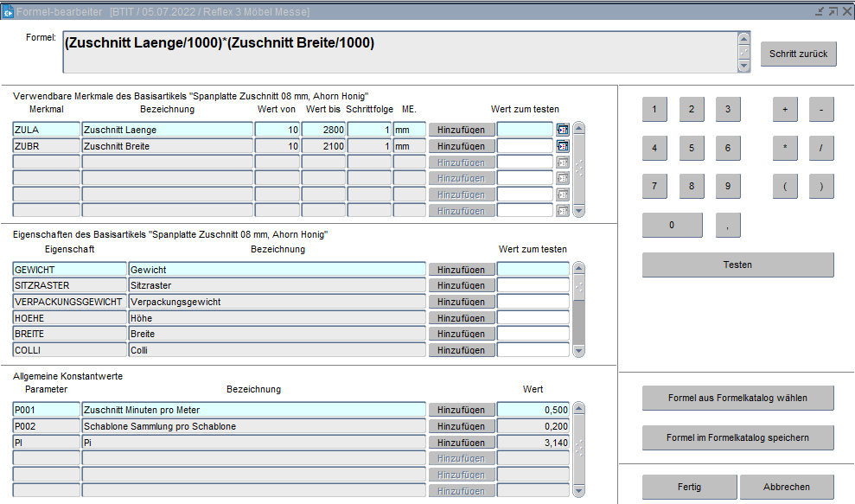Click Fertig to finish
Screen dimensions: 855x504
click(689, 487)
